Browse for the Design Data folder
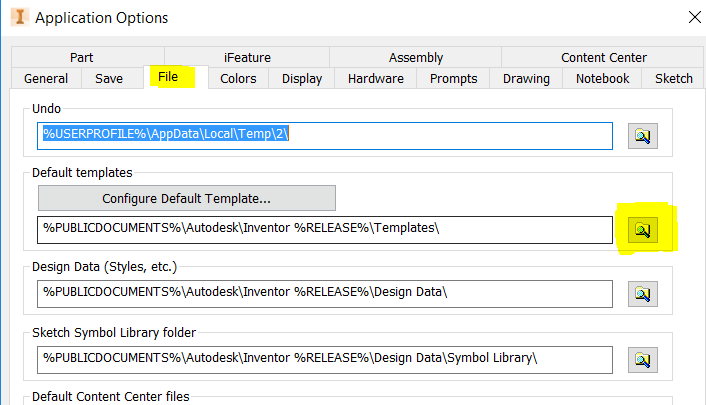This screenshot has width=706, height=405. tap(642, 294)
